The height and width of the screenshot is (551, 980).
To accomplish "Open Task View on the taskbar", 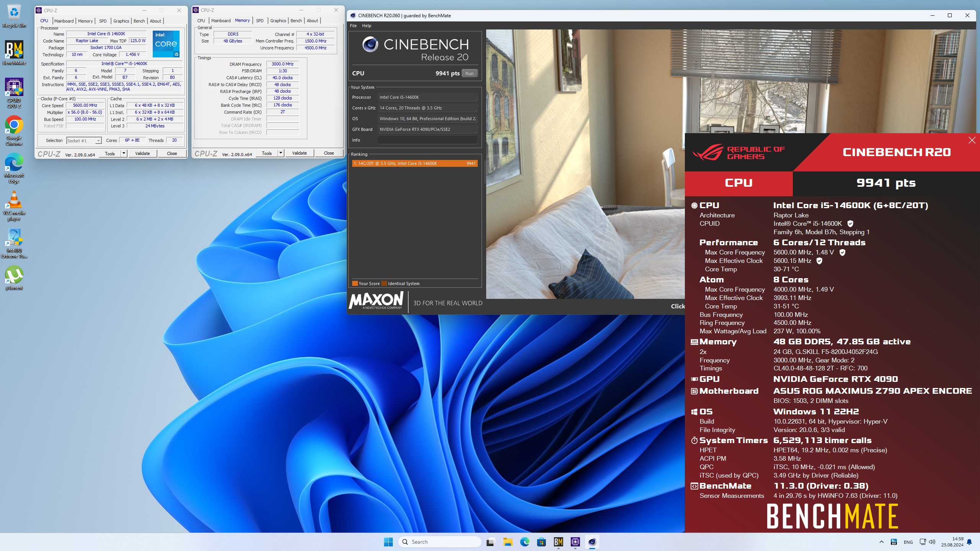I will 490,542.
